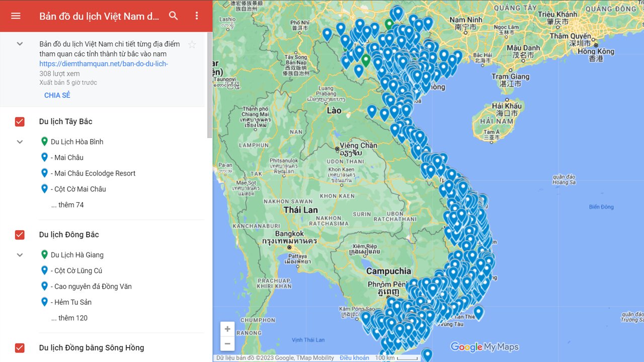Show 120 more Đông Bắc places
The height and width of the screenshot is (362, 644).
click(x=69, y=318)
